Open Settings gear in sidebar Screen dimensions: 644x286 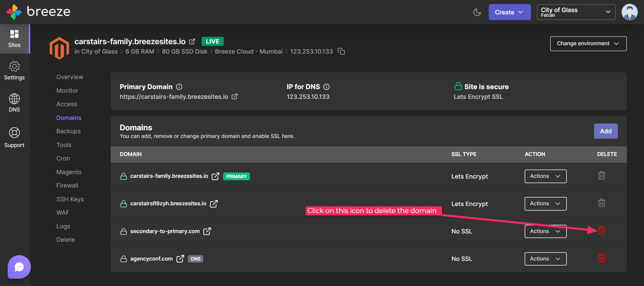coord(14,71)
